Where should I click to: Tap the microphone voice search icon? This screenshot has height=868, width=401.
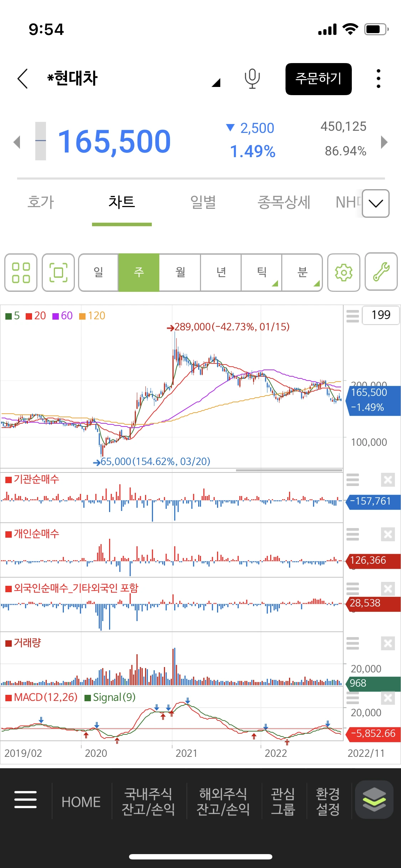click(x=252, y=78)
